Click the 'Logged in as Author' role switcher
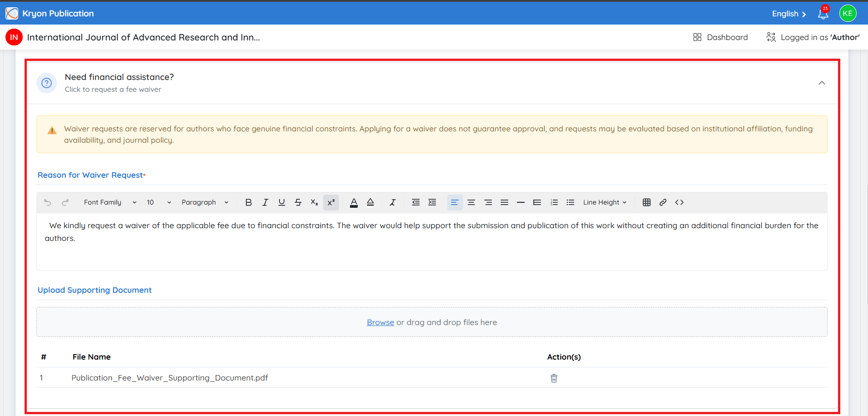Screen dimensions: 868x416 coord(813,37)
